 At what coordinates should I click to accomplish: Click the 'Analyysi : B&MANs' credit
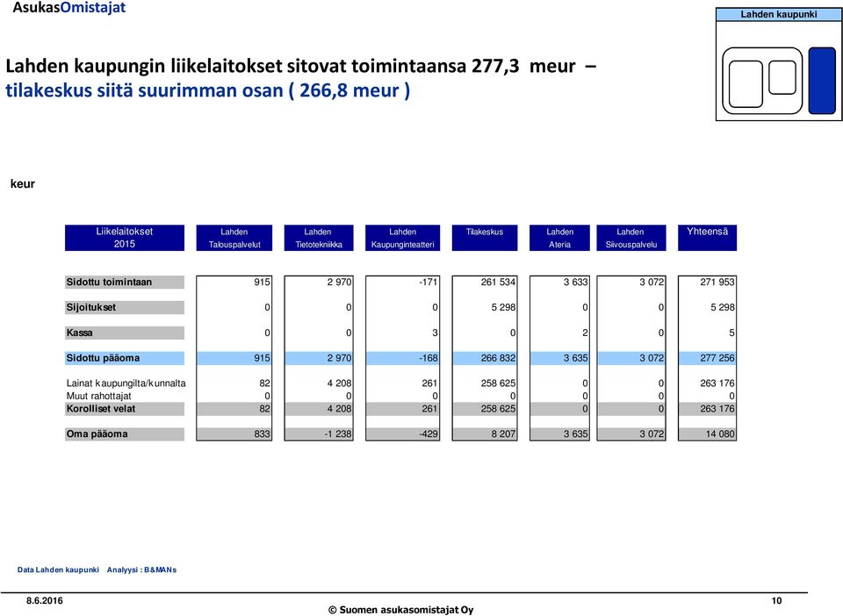click(141, 569)
